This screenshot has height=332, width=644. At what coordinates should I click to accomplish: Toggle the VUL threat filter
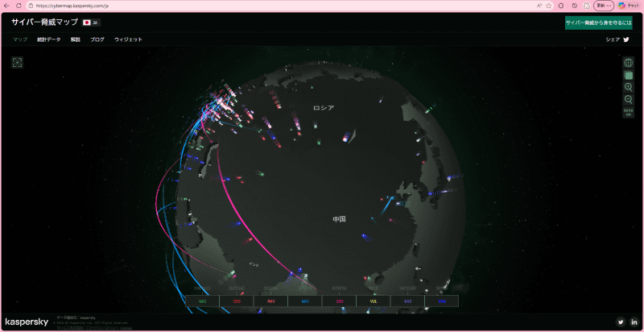pos(374,301)
